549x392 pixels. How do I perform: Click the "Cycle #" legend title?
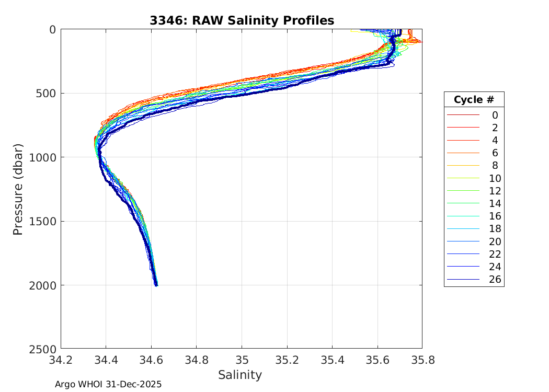[474, 100]
